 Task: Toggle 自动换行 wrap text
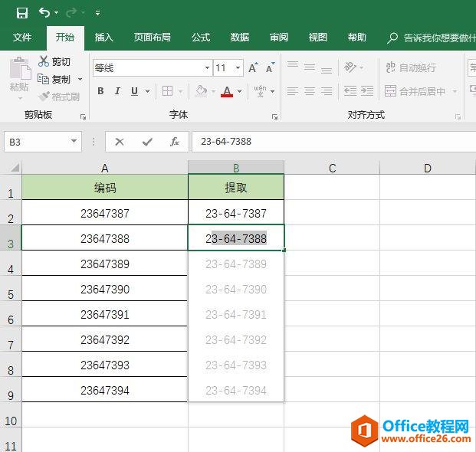coord(412,67)
